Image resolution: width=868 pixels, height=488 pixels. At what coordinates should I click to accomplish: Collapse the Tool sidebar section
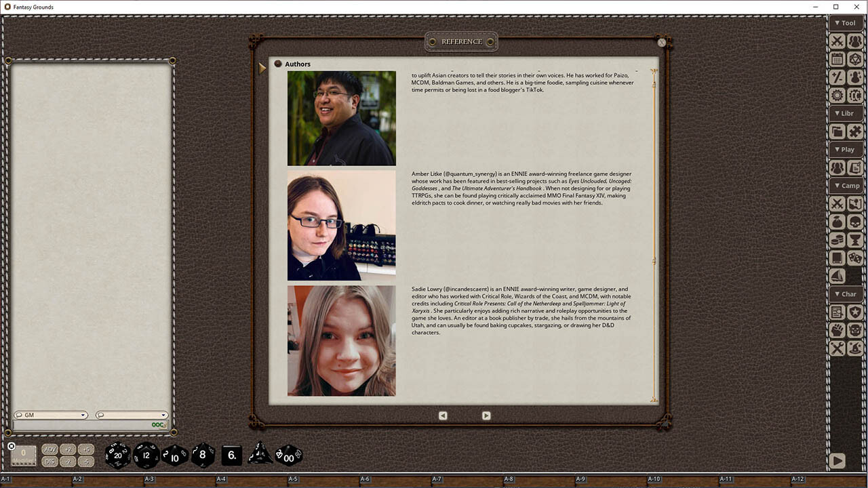coord(846,22)
